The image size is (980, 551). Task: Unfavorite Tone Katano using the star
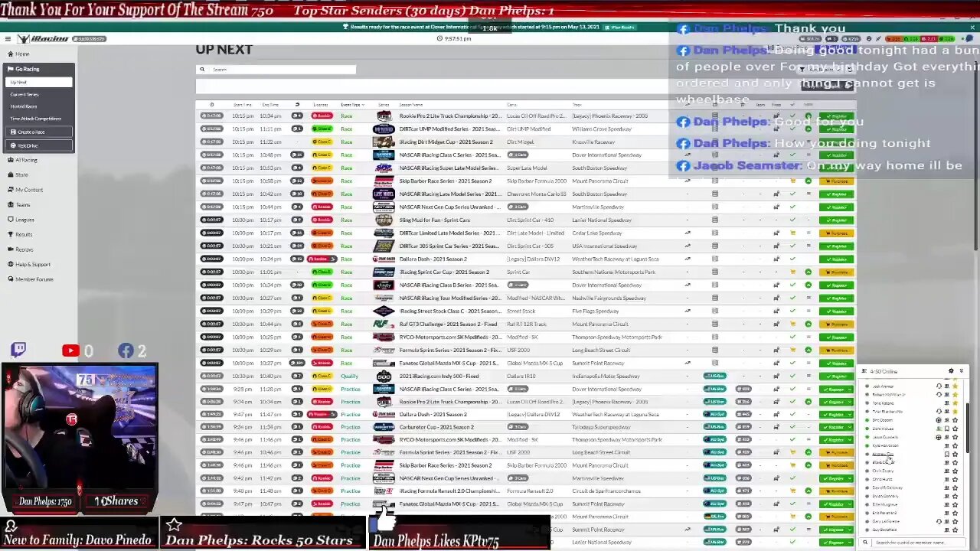pos(955,403)
